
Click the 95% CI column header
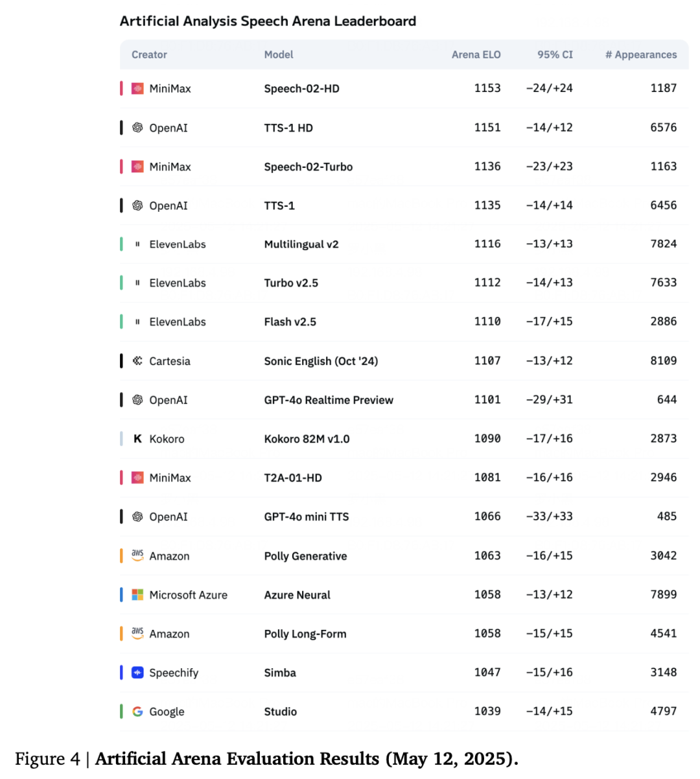coord(555,54)
